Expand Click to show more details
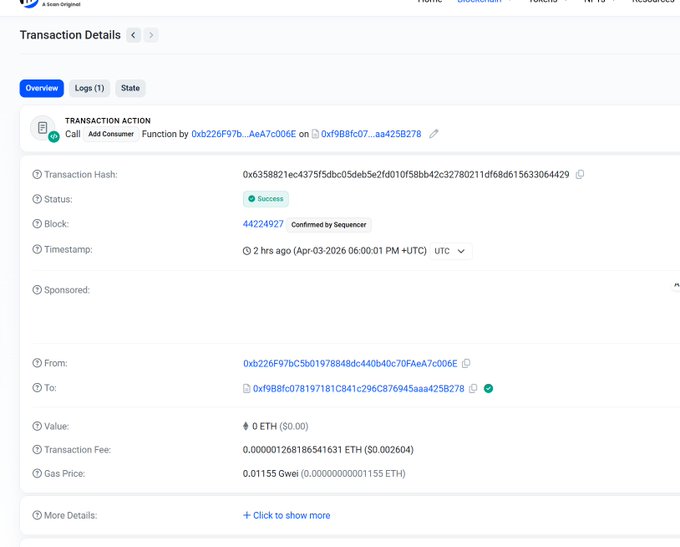The width and height of the screenshot is (680, 547). tap(286, 516)
